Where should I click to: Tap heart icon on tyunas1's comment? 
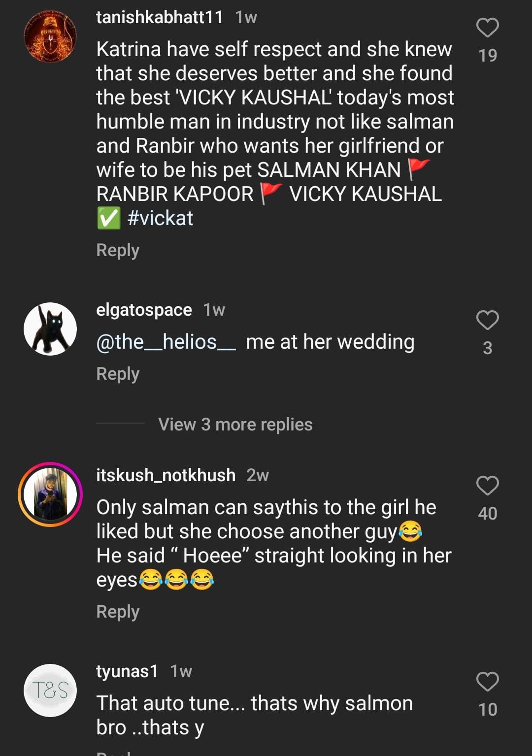point(487,682)
